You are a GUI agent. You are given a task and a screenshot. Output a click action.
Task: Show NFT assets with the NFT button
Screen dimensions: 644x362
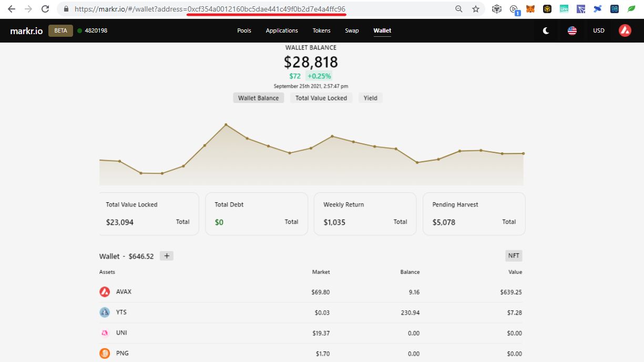[514, 256]
